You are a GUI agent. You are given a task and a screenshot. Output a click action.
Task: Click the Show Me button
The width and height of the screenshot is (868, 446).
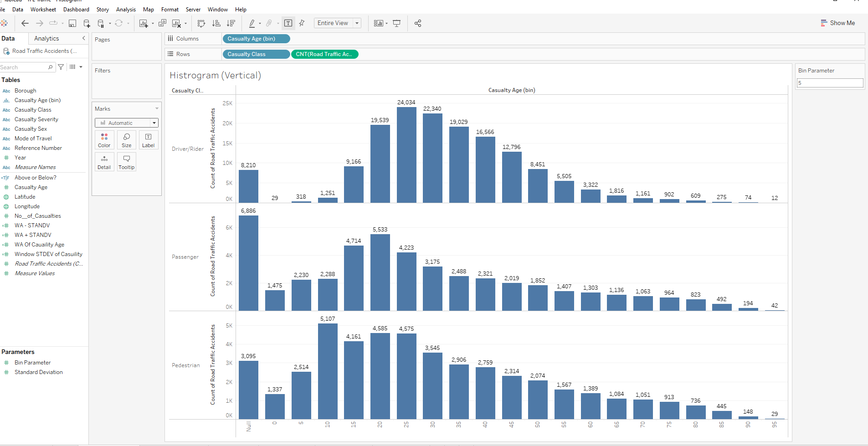(837, 23)
